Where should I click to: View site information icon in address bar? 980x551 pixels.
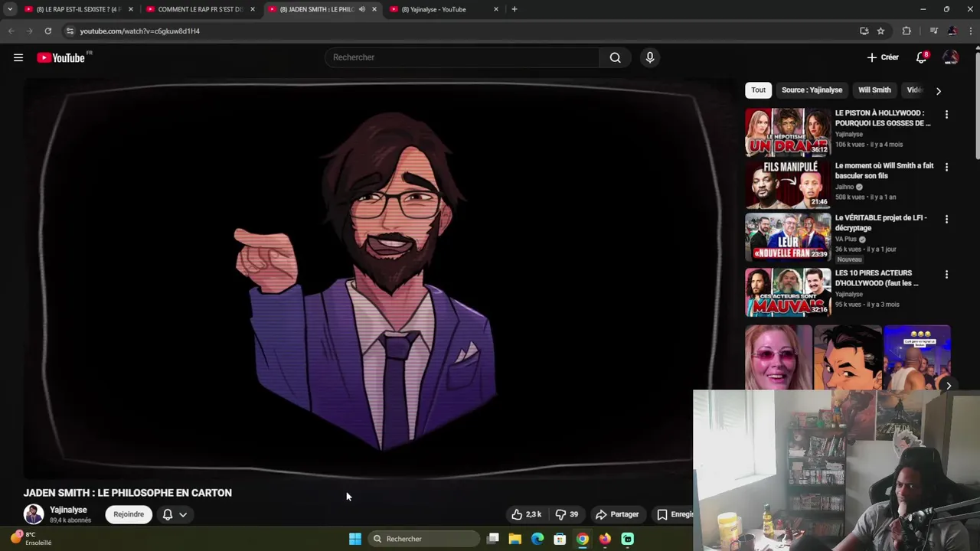pyautogui.click(x=70, y=31)
